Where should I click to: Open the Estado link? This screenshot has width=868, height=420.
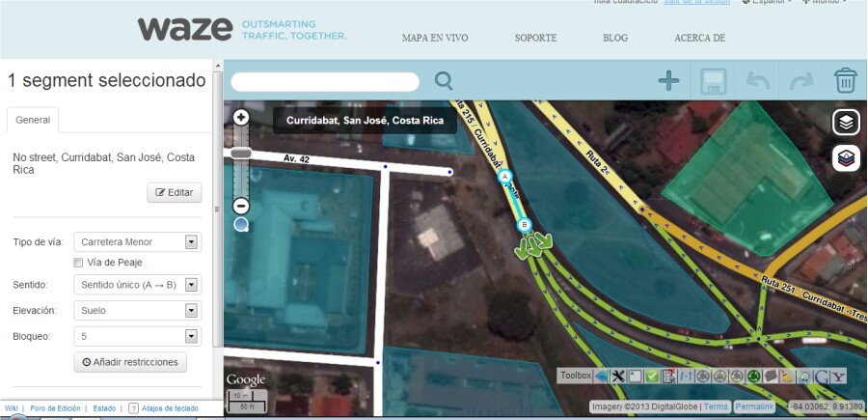coord(104,408)
